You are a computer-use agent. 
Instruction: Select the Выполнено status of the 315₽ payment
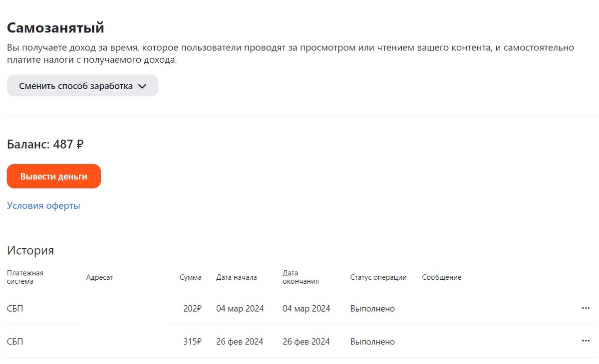click(372, 341)
